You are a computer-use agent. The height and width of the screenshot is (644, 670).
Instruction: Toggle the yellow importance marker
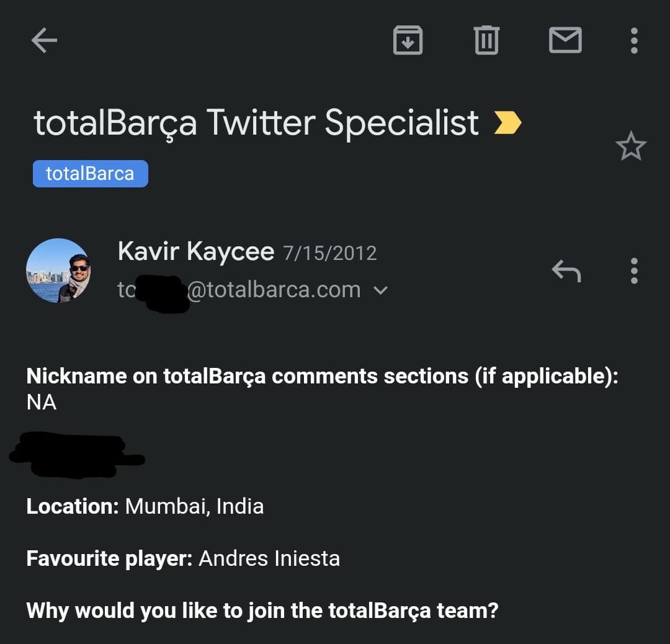507,123
